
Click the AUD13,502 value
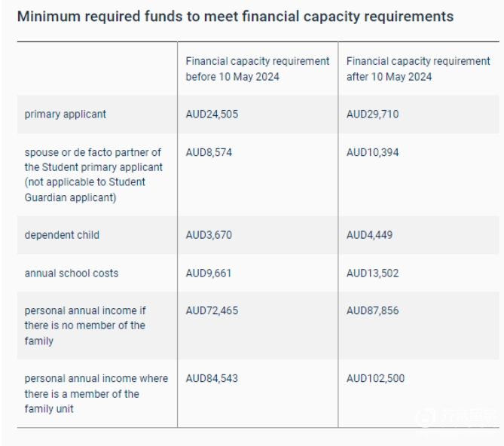click(372, 273)
